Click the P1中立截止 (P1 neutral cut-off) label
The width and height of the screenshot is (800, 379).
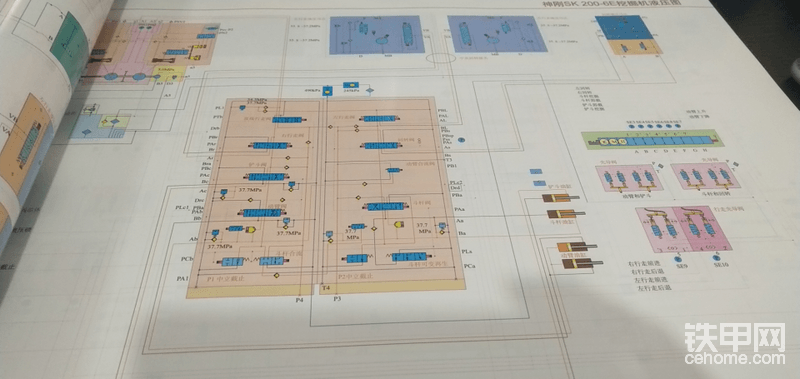226,279
